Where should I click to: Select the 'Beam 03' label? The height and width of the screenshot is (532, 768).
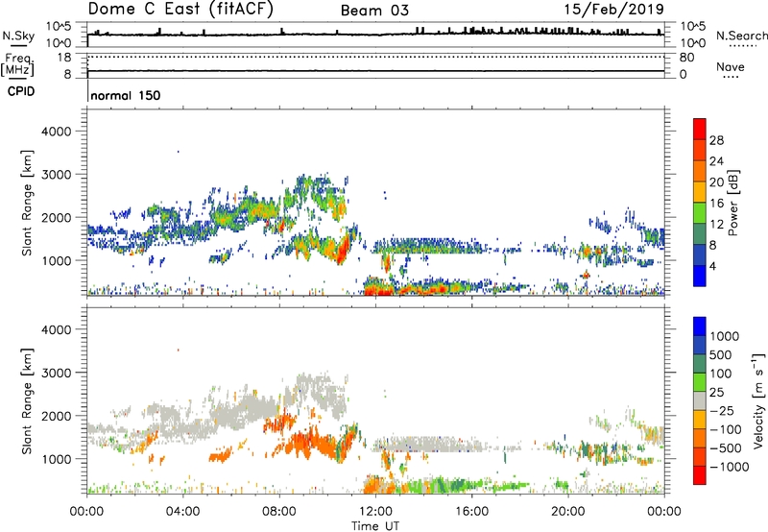pos(374,11)
